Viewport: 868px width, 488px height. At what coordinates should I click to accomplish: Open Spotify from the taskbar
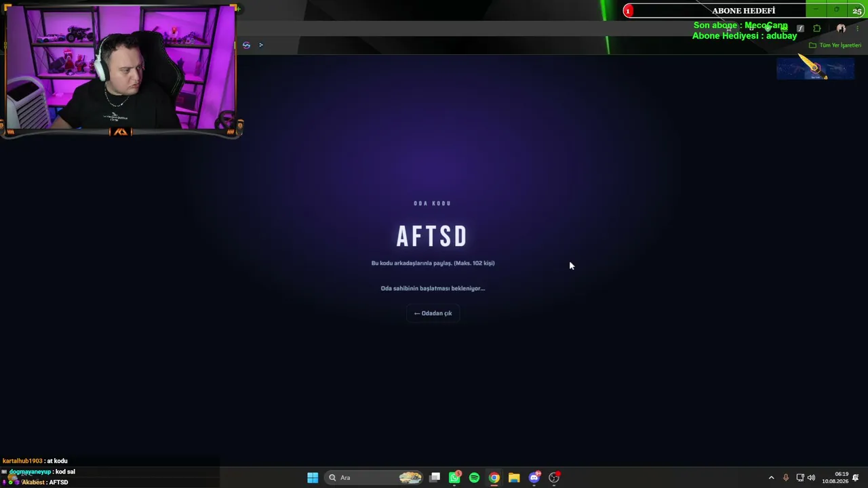click(474, 478)
